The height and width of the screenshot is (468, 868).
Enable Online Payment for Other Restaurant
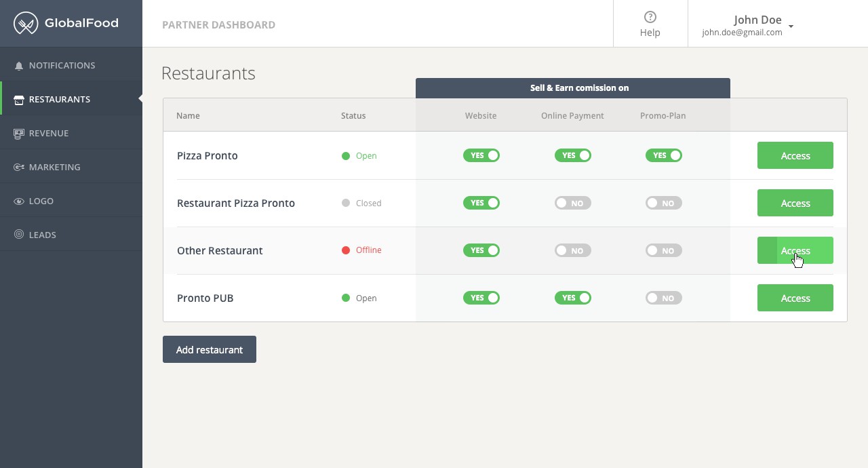(x=573, y=250)
